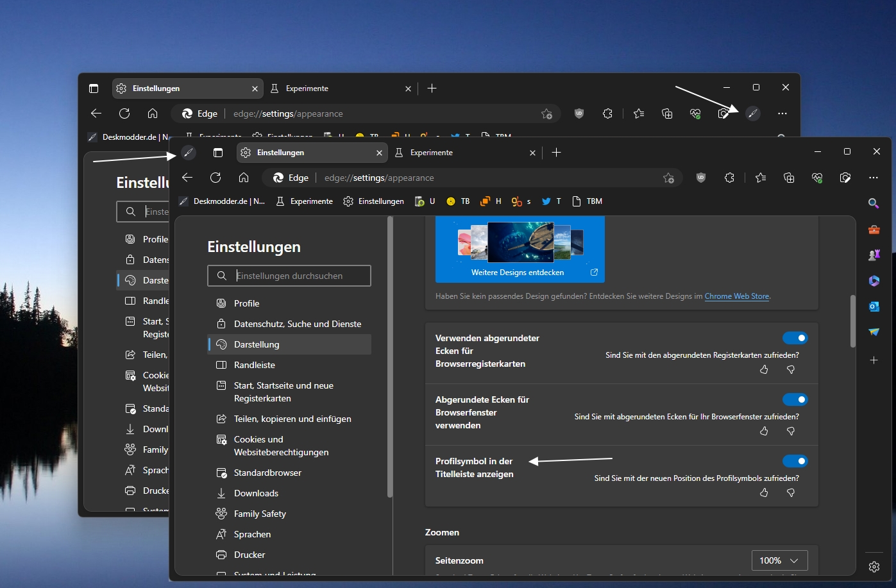Click the profile icon in front title bar

click(x=188, y=153)
